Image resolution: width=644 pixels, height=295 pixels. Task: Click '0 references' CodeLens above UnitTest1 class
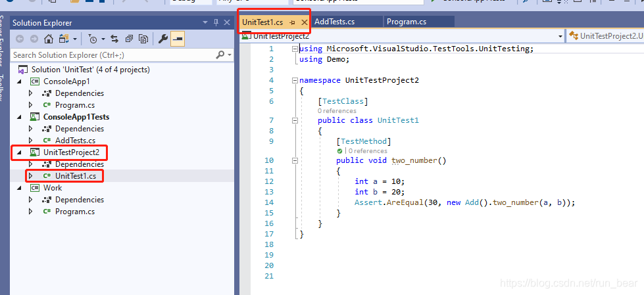point(337,111)
